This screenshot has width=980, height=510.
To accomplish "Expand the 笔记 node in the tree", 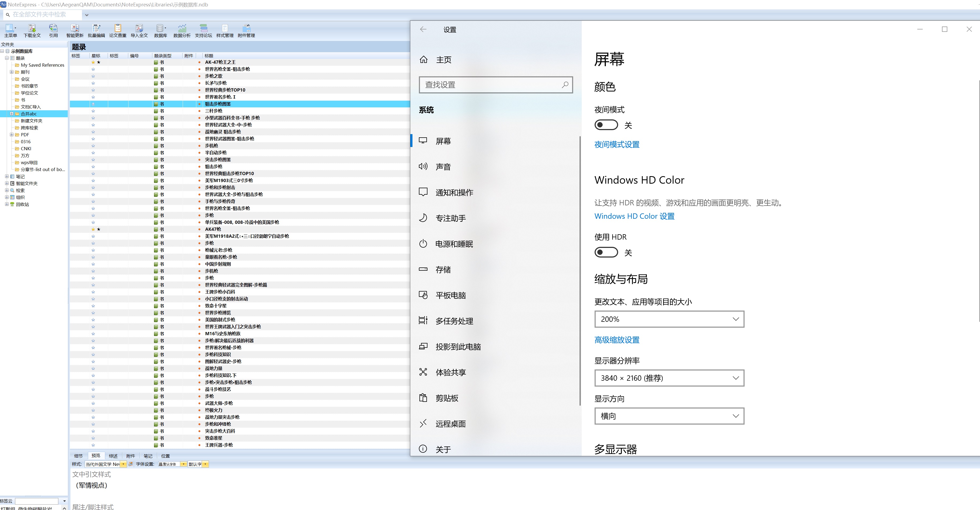I will click(6, 176).
